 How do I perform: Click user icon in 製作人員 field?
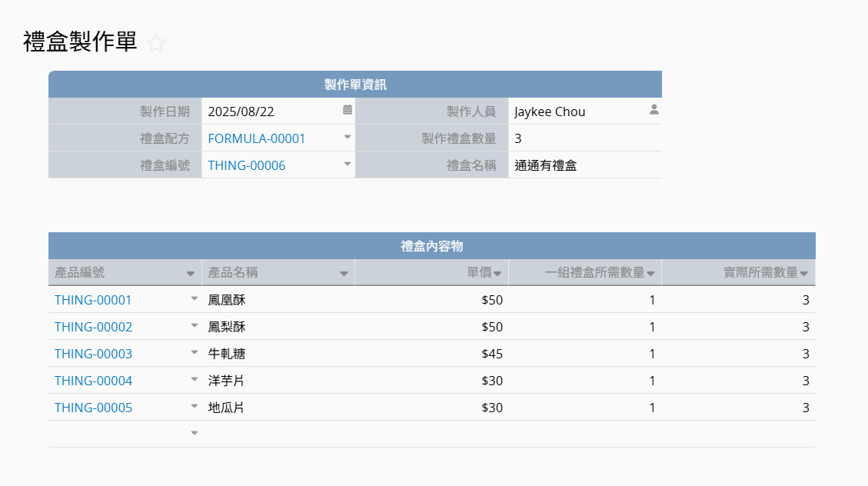(x=654, y=110)
